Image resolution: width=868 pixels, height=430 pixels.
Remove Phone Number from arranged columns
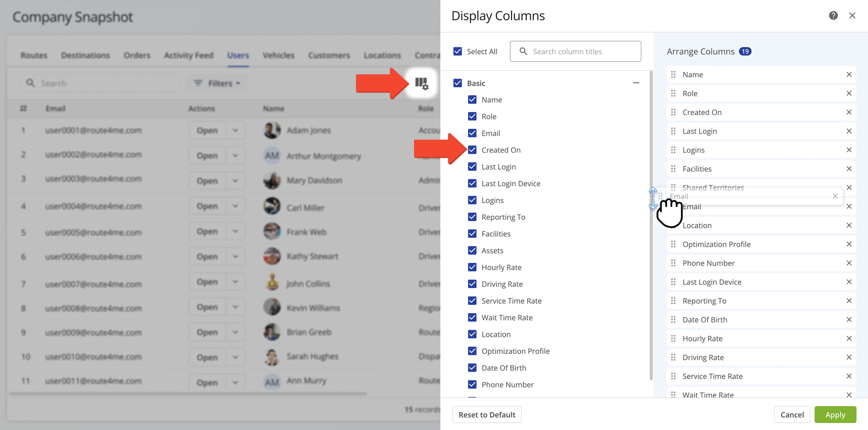click(x=849, y=263)
